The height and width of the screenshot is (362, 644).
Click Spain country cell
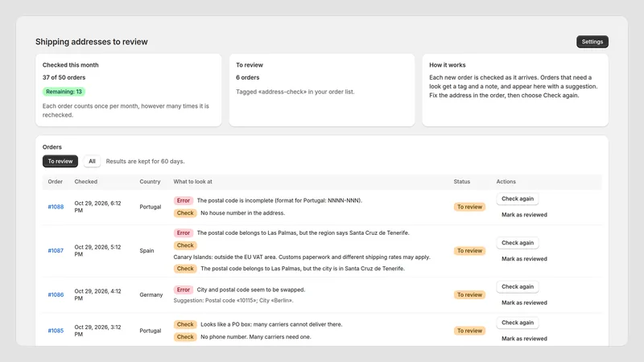[147, 251]
